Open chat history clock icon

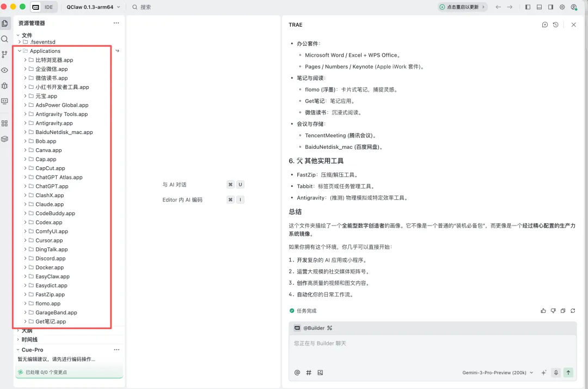pos(556,25)
